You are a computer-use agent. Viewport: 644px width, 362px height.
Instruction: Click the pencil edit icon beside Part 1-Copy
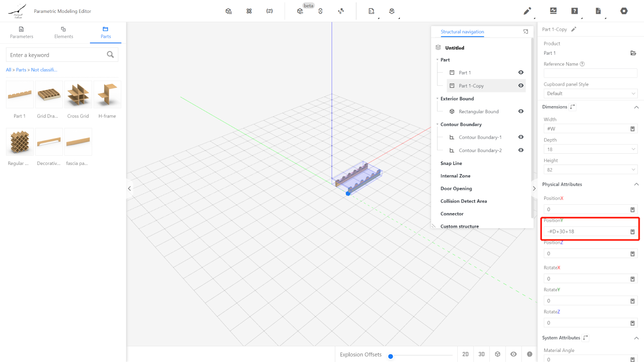click(x=574, y=29)
